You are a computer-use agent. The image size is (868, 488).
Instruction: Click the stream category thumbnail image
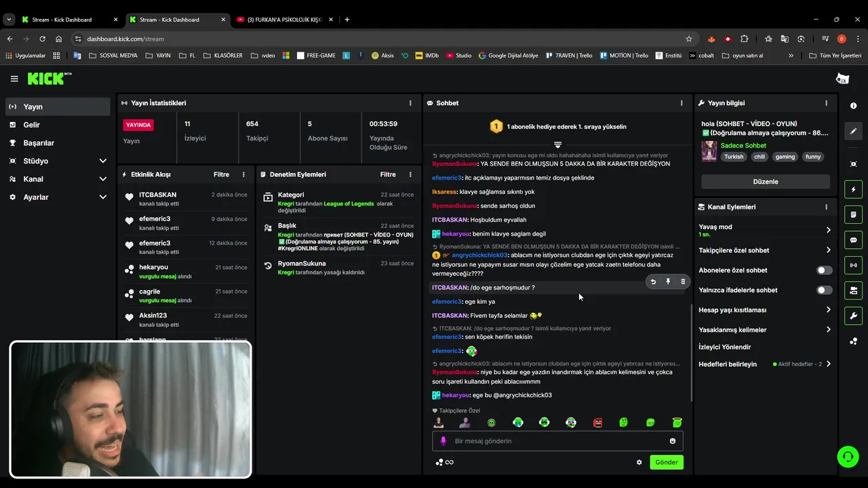(x=709, y=151)
